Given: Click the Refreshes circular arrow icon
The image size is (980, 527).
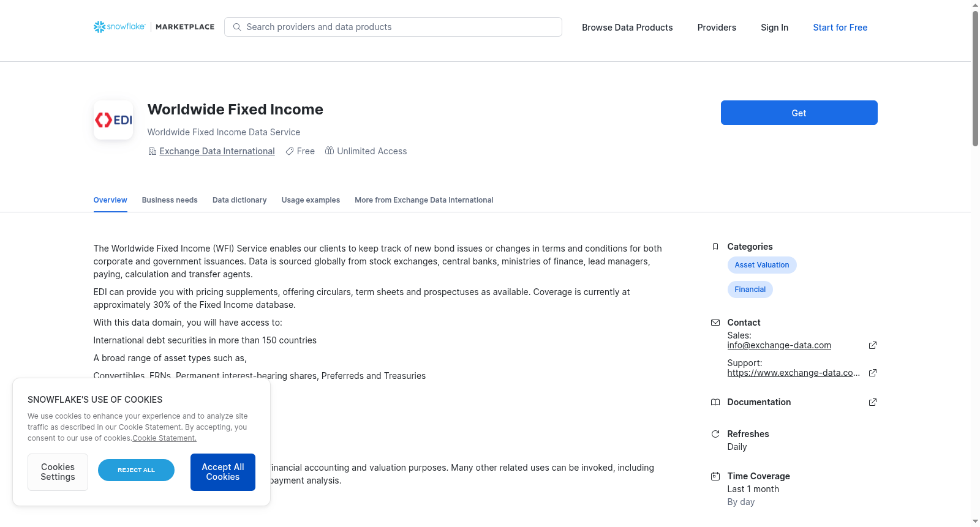Looking at the screenshot, I should pos(715,434).
